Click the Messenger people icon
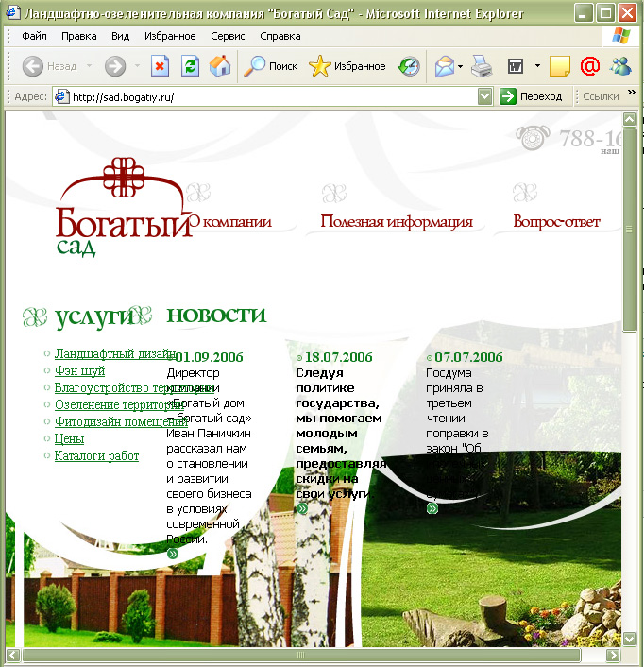The width and height of the screenshot is (644, 667). tap(620, 66)
